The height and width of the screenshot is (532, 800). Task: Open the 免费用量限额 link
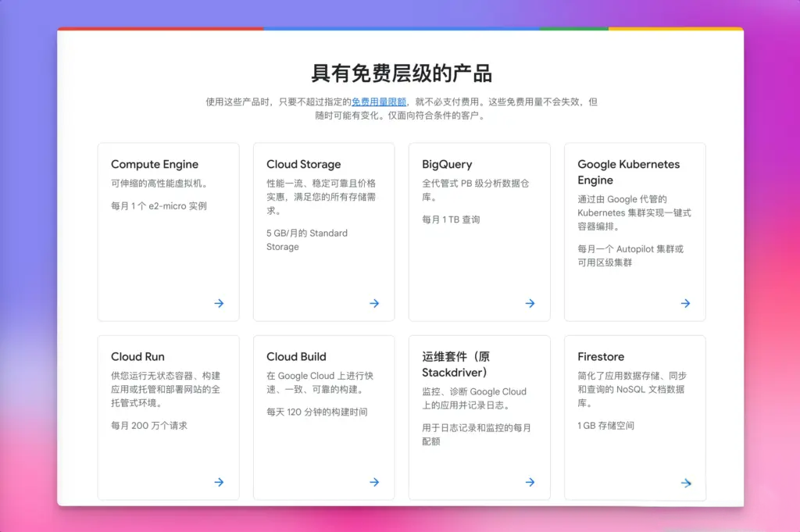point(379,102)
